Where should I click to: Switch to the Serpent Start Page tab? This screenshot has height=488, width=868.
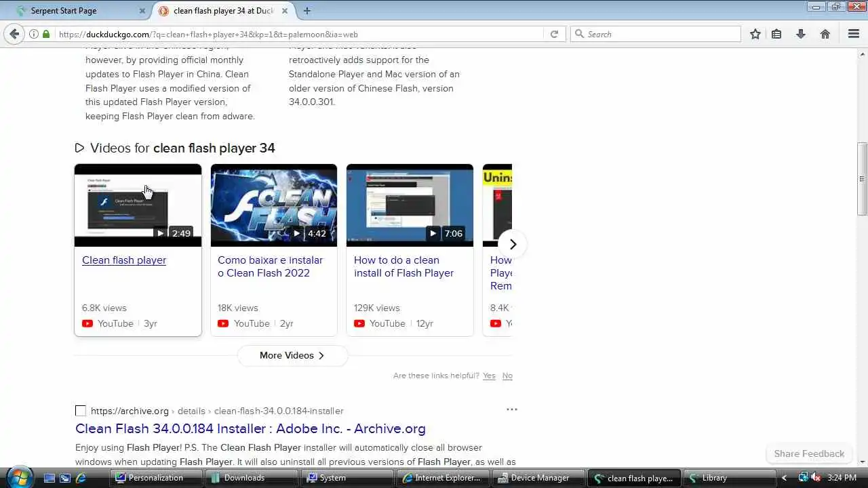click(x=81, y=11)
